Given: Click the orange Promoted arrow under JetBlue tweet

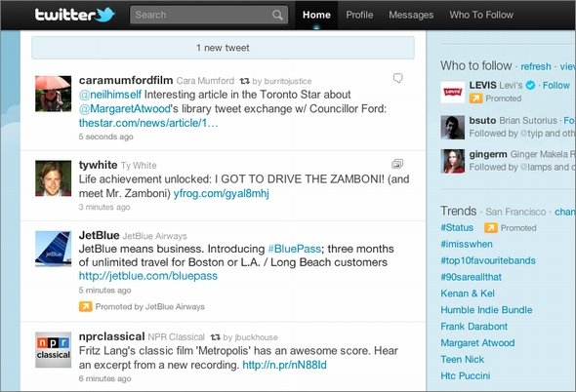Looking at the screenshot, I should [86, 306].
